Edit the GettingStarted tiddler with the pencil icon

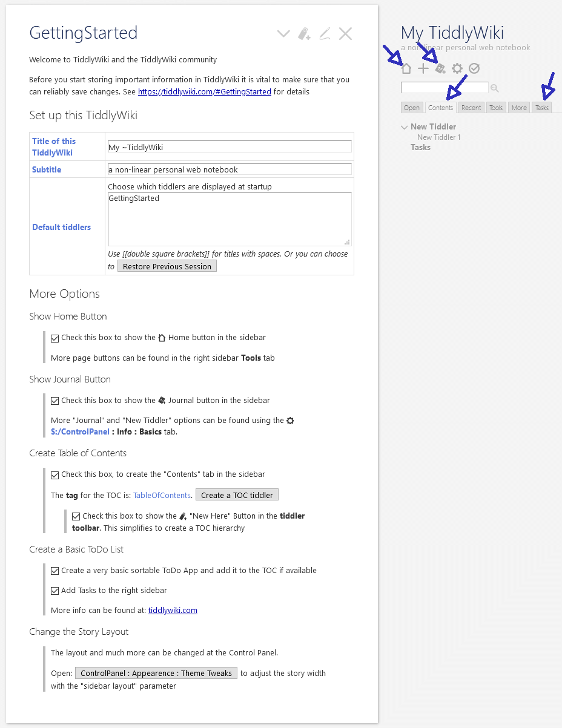(325, 34)
